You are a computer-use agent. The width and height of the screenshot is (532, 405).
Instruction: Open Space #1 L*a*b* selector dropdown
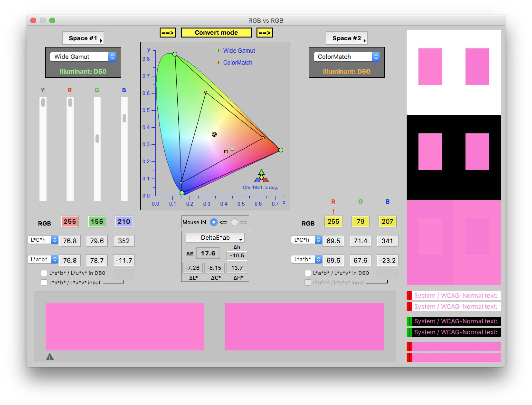pyautogui.click(x=43, y=259)
